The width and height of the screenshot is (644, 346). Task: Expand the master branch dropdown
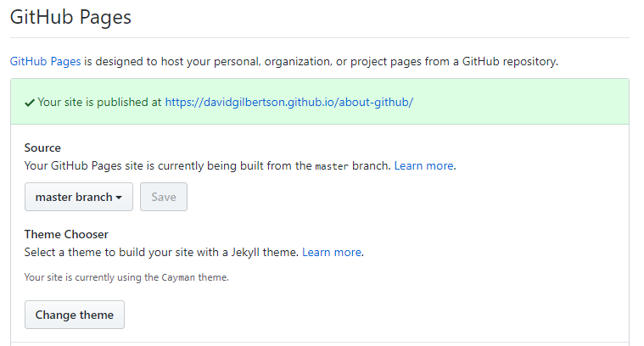(x=78, y=197)
